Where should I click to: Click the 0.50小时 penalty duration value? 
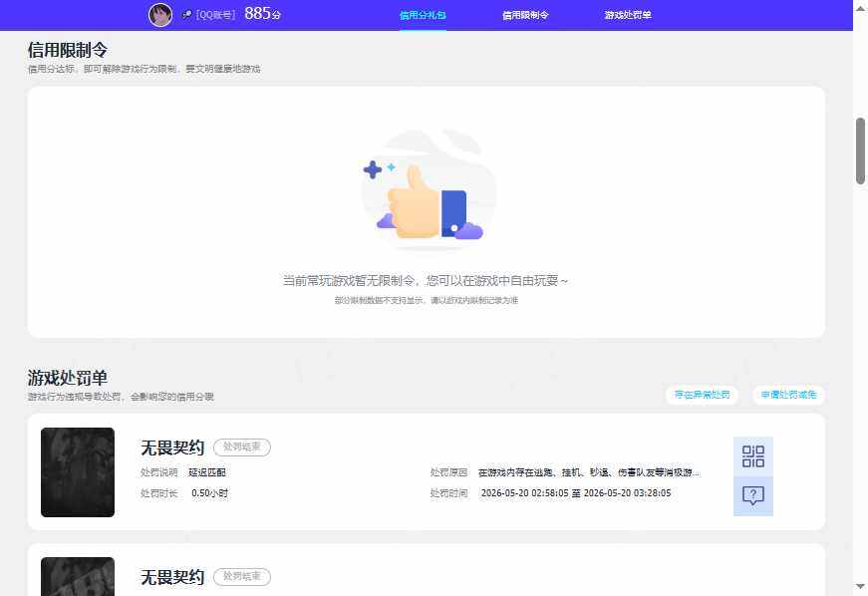(x=209, y=492)
